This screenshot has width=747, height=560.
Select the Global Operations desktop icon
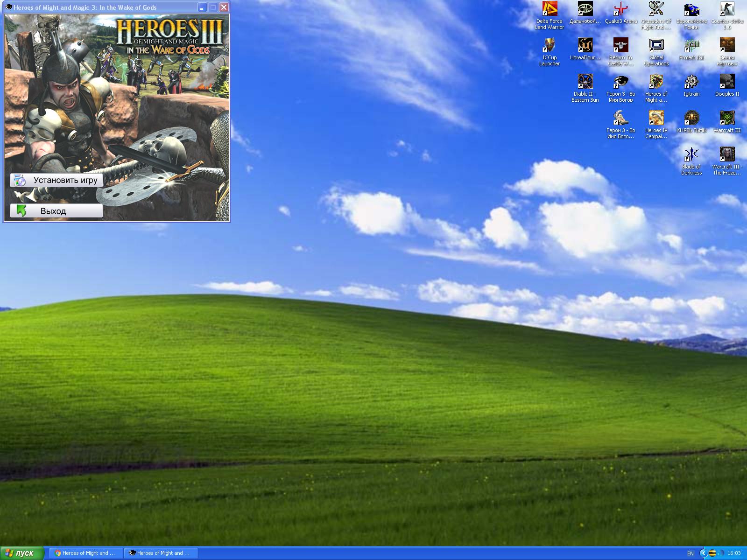click(656, 52)
